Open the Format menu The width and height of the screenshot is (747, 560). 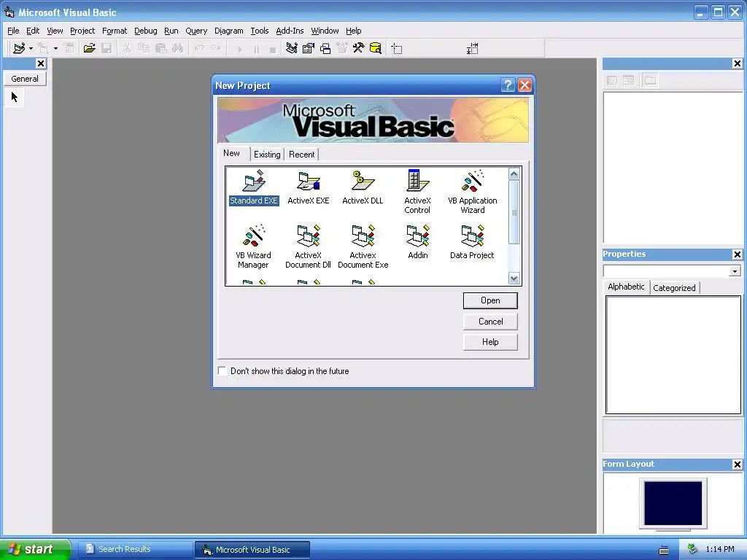(115, 31)
